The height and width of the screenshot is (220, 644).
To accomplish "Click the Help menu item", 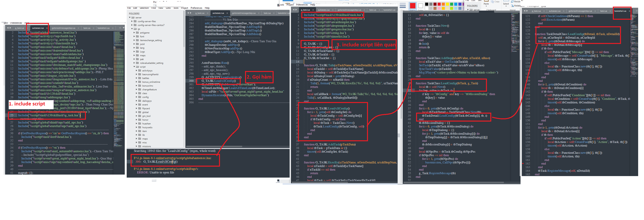I will [x=207, y=8].
